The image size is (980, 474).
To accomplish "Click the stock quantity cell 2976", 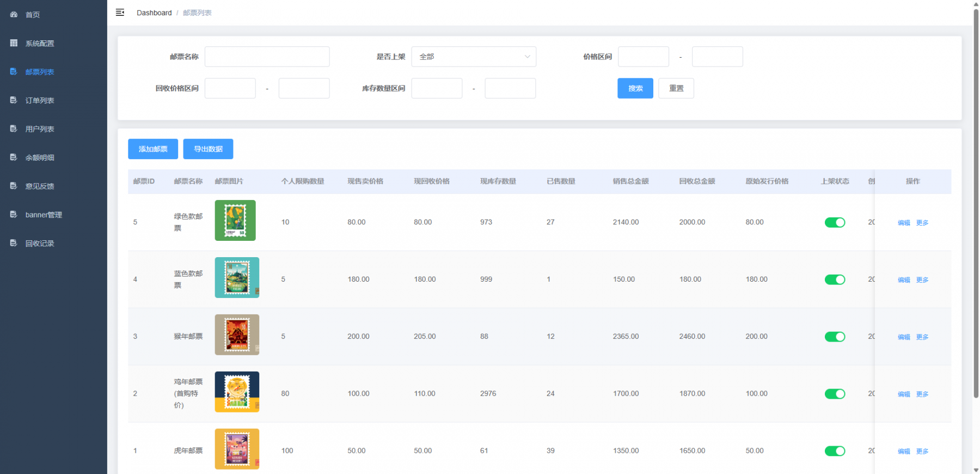I will point(488,394).
